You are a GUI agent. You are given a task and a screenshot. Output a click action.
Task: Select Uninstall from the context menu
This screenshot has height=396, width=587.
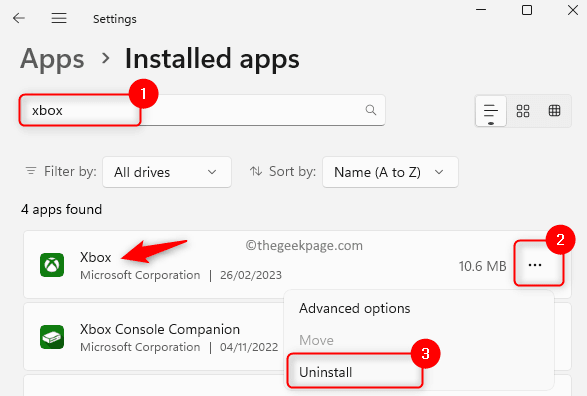[326, 372]
